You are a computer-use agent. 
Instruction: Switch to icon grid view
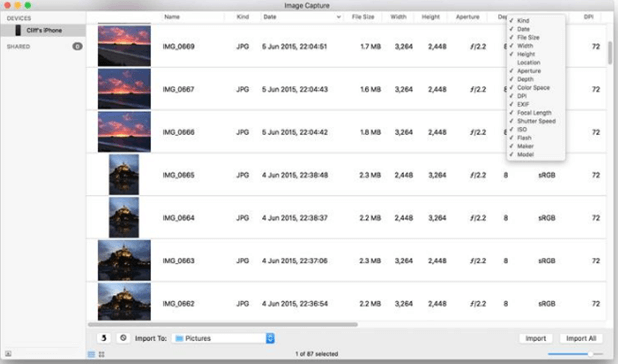pyautogui.click(x=102, y=354)
